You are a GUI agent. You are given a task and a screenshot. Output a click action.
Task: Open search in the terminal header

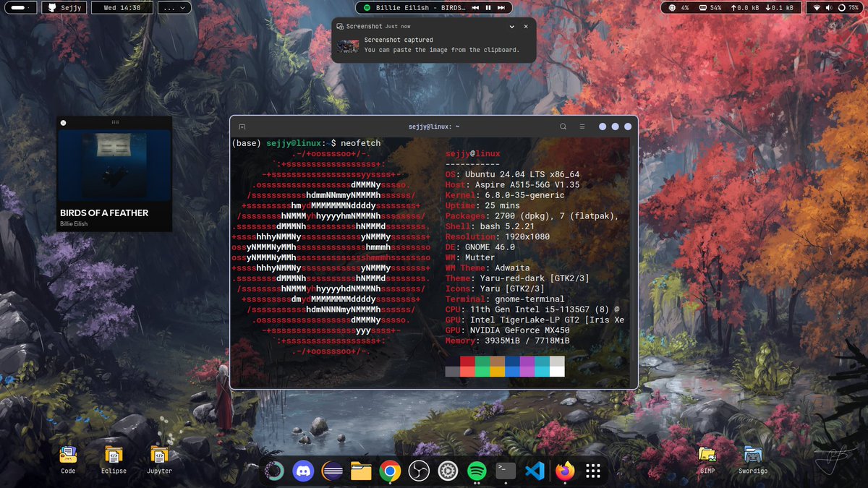tap(563, 127)
